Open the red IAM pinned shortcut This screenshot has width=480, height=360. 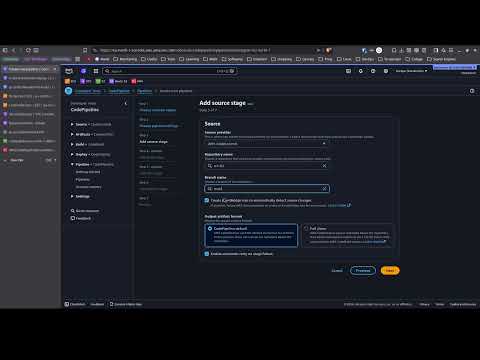[x=137, y=81]
